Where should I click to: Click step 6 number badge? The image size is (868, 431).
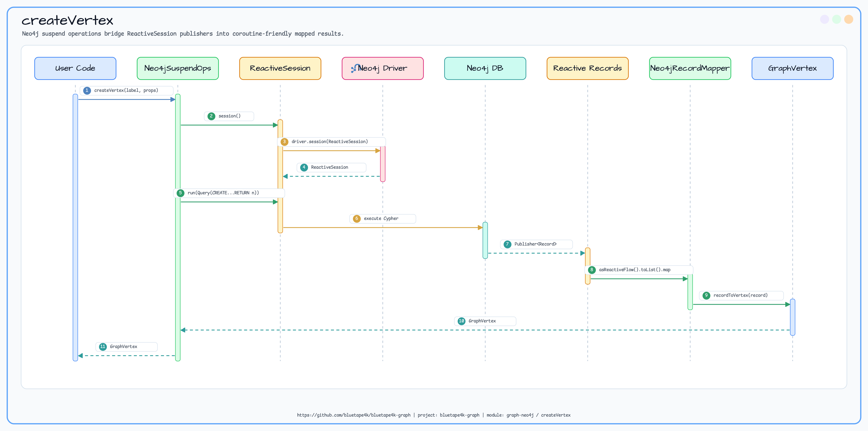[357, 219]
